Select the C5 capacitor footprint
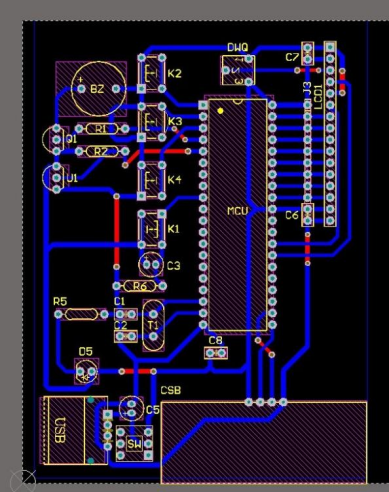 [x=131, y=408]
